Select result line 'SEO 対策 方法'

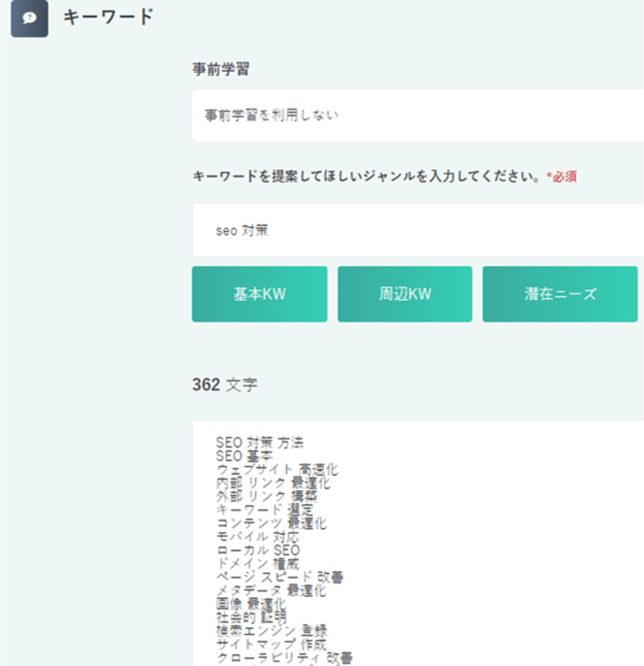pos(260,442)
